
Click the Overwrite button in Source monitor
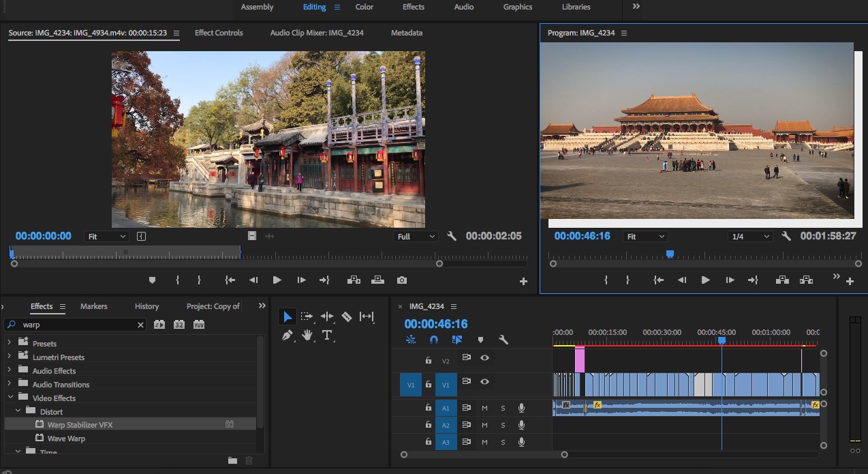pos(377,280)
